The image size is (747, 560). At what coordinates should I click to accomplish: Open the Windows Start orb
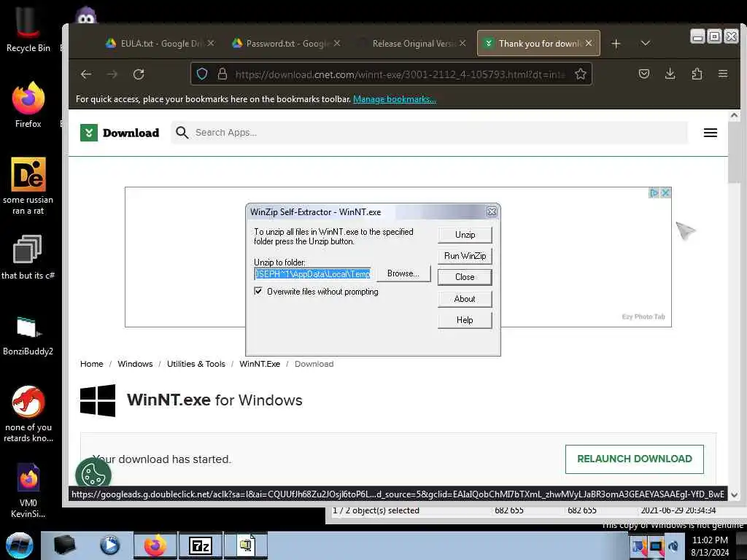(19, 545)
